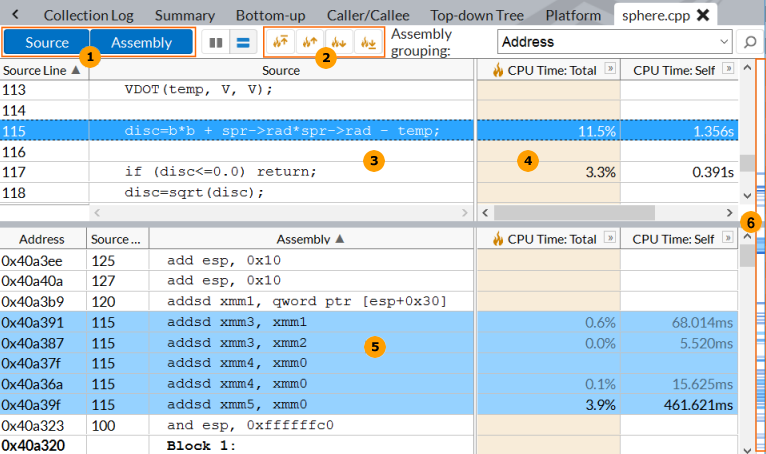Expand CPU Time: Total column in source pane
Image resolution: width=766 pixels, height=454 pixels.
click(x=609, y=70)
